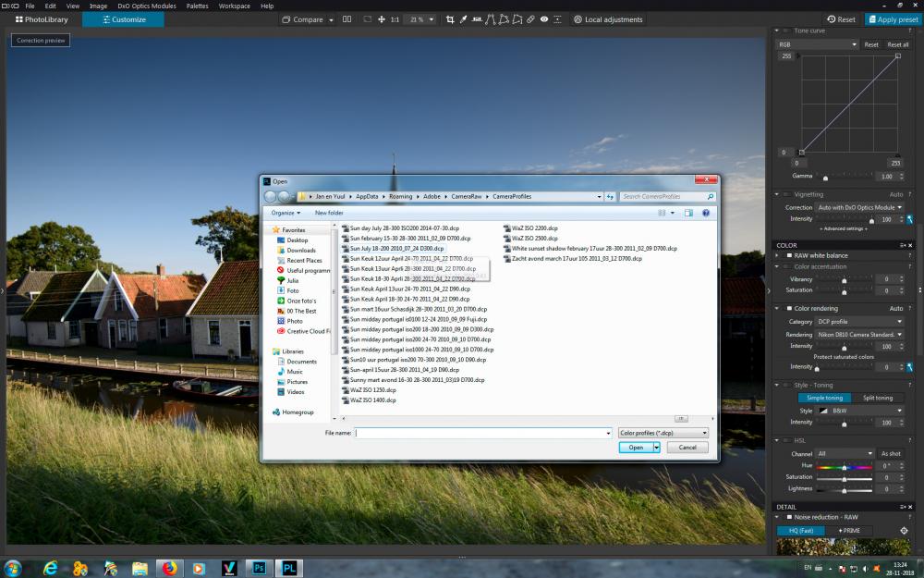The width and height of the screenshot is (924, 578).
Task: Open Local adjustments tool
Action: pos(608,19)
